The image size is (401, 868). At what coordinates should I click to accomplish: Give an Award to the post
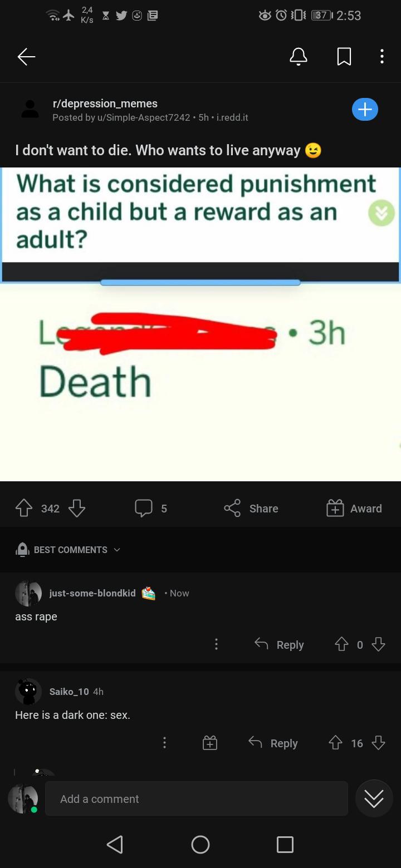tap(354, 508)
